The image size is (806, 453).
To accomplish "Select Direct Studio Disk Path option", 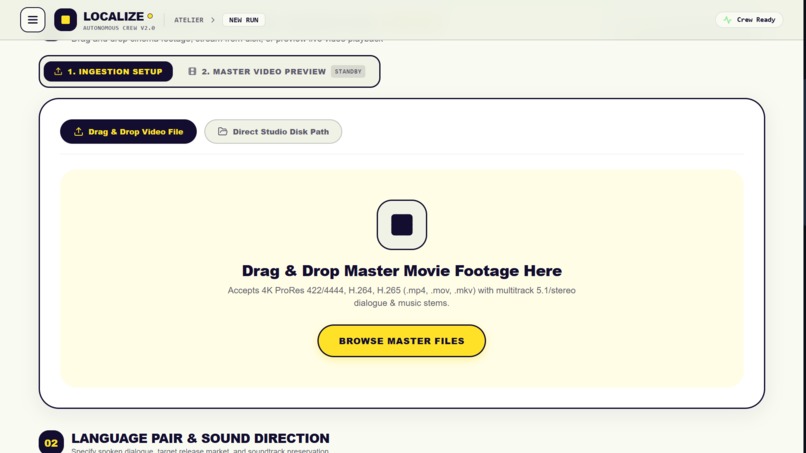I will [x=273, y=132].
